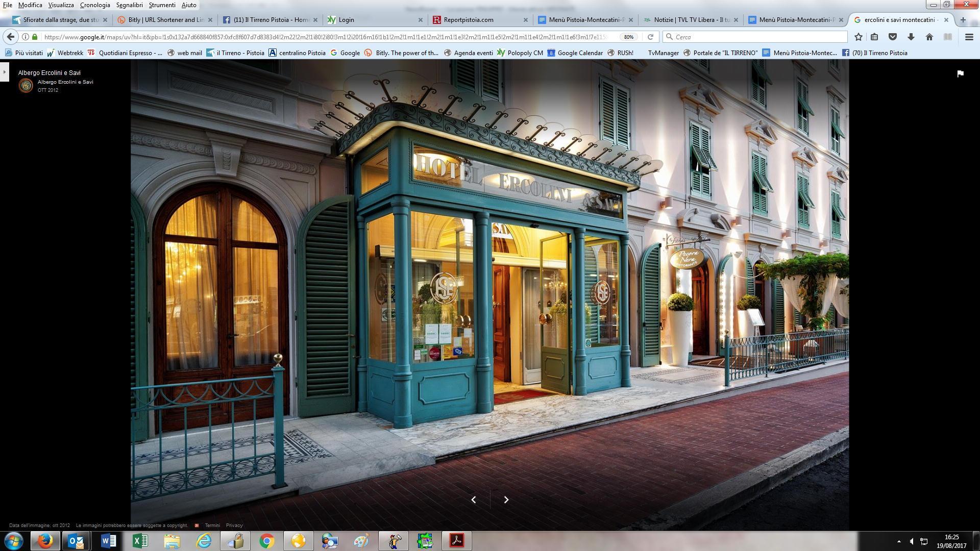The height and width of the screenshot is (551, 980).
Task: Go back with the browser back arrow
Action: click(11, 37)
